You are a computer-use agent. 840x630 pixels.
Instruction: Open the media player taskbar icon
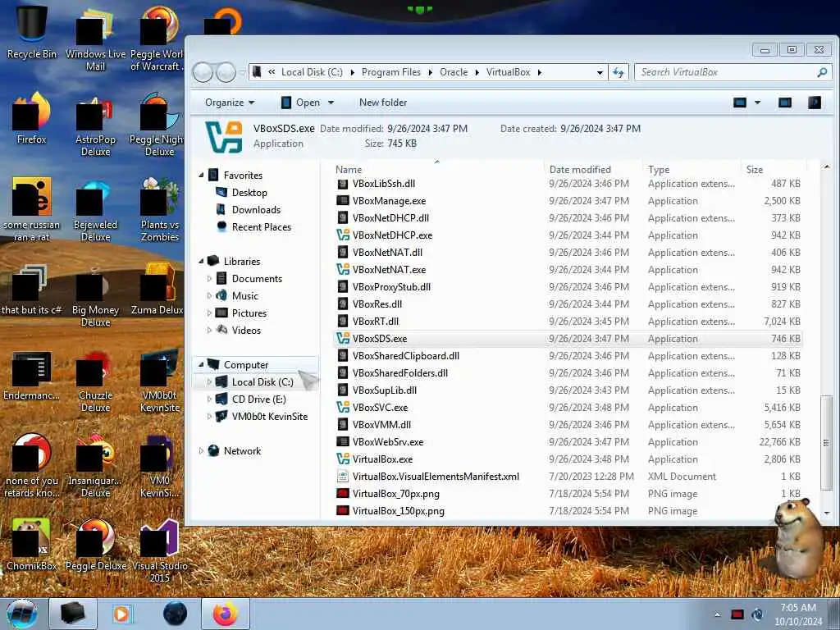coord(122,614)
